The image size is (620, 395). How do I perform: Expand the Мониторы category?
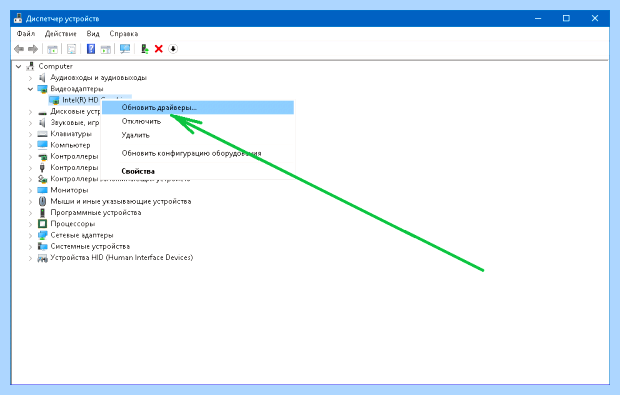coord(30,191)
